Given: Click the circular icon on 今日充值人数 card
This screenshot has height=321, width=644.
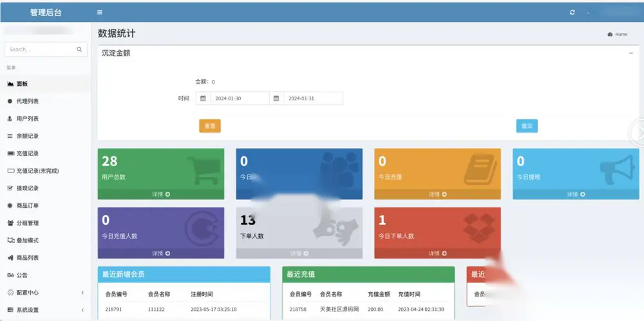Looking at the screenshot, I should [201, 228].
